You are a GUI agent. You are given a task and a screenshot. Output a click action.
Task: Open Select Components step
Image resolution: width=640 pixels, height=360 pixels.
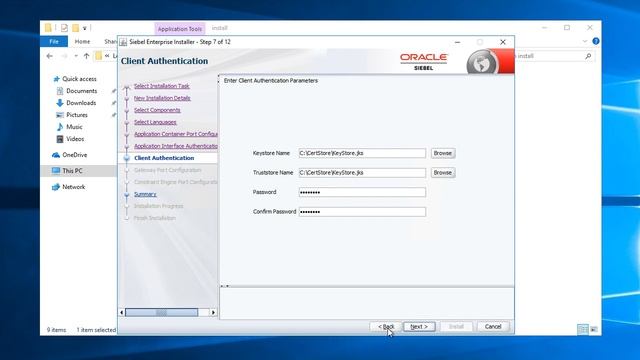pyautogui.click(x=157, y=110)
